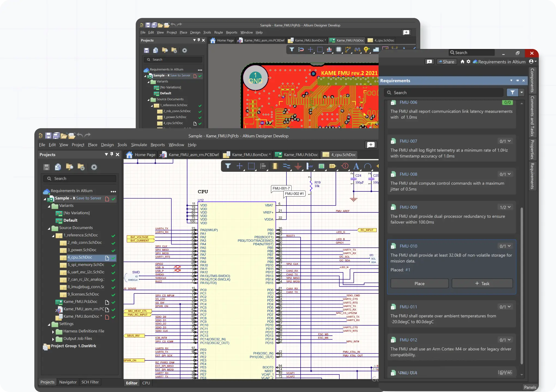Screen dimensions: 556x392
Task: Expand the FMU-011 0/1 chevron
Action: click(509, 307)
